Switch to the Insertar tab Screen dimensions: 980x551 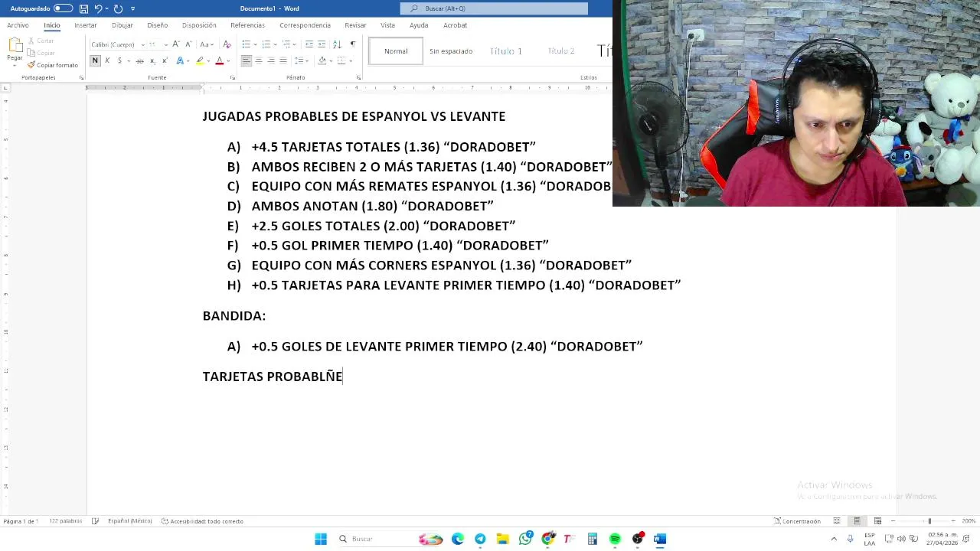coord(86,25)
